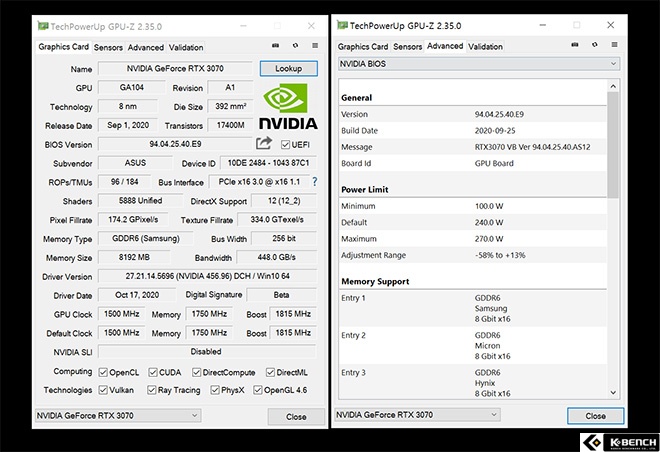Click the NVIDIA logo image
The image size is (660, 452).
click(288, 106)
